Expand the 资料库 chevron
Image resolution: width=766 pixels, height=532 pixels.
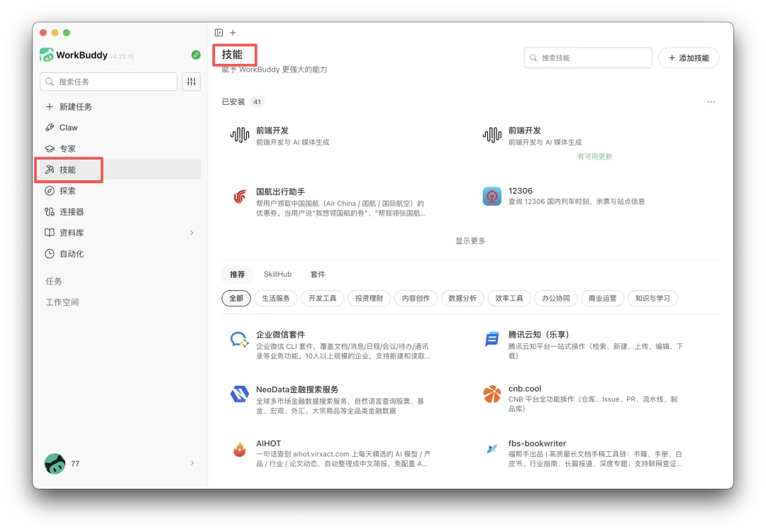click(x=192, y=233)
